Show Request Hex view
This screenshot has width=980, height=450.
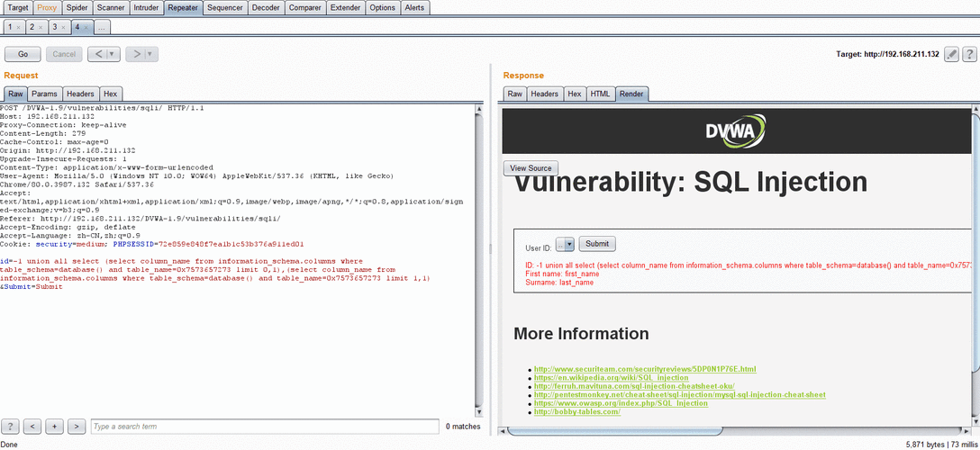[x=111, y=94]
